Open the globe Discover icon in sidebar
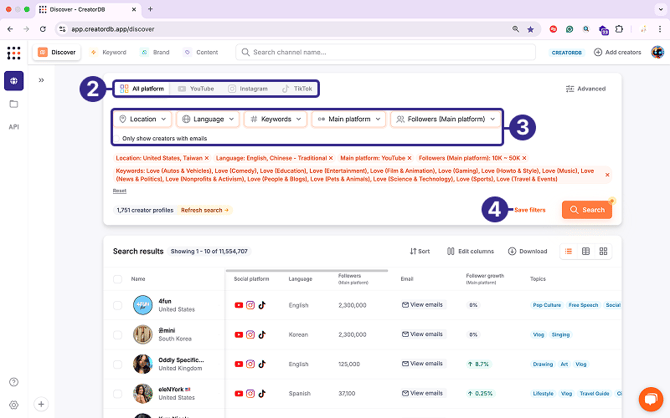 (14, 81)
